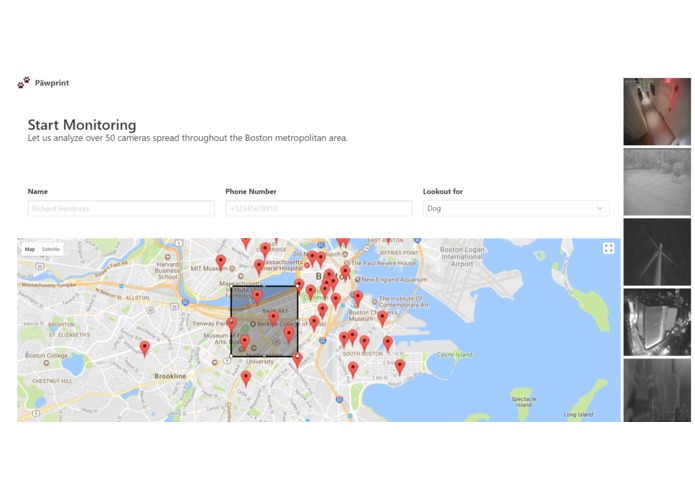The width and height of the screenshot is (695, 494).
Task: Click the Castle Island map label
Action: click(x=454, y=354)
